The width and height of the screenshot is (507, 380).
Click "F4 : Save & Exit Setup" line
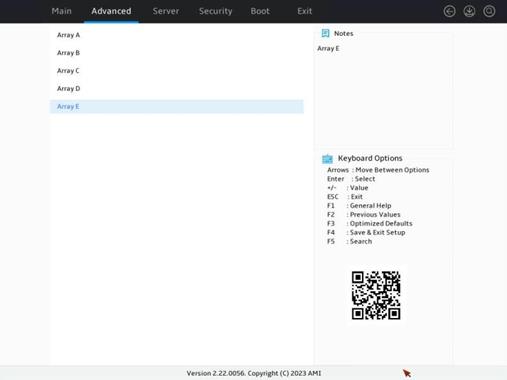pyautogui.click(x=366, y=233)
